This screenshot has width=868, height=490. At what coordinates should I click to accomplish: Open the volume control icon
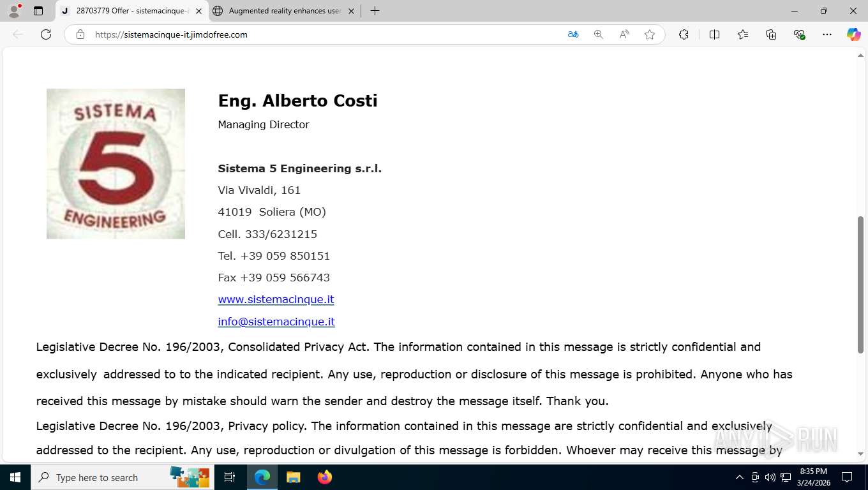[x=770, y=477]
